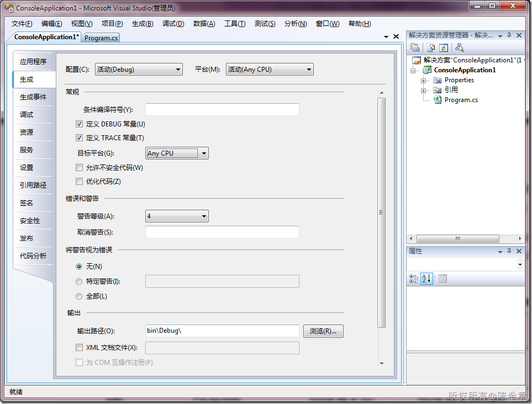Select Program.cs in Solution Explorer tree
This screenshot has width=532, height=404.
(x=461, y=100)
